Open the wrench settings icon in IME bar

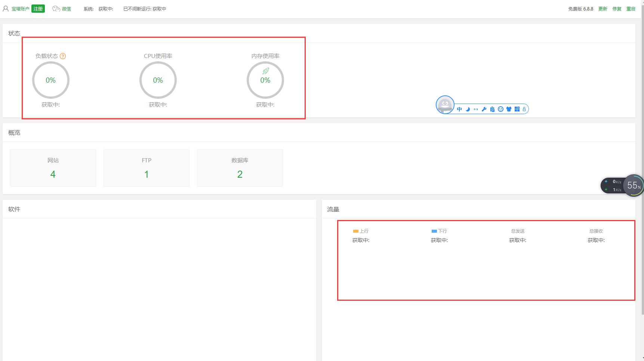[484, 109]
